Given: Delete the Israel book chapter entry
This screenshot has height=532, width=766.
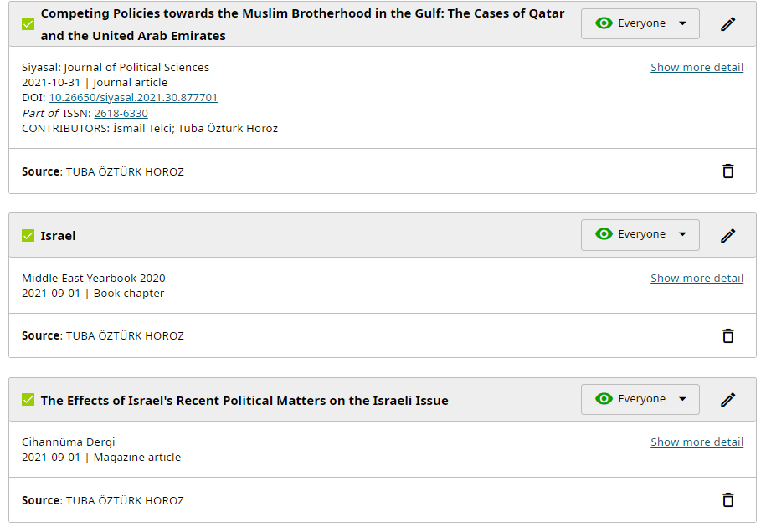Looking at the screenshot, I should (x=727, y=335).
